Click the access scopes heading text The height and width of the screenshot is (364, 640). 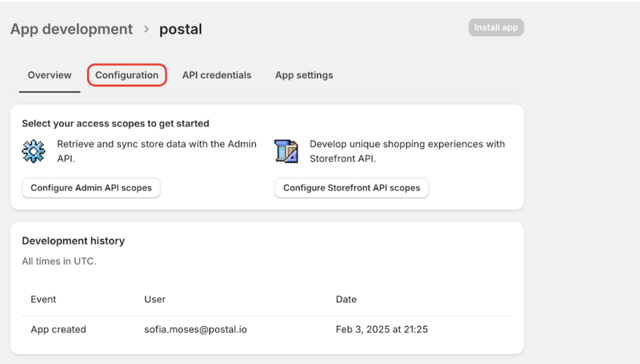click(x=115, y=123)
